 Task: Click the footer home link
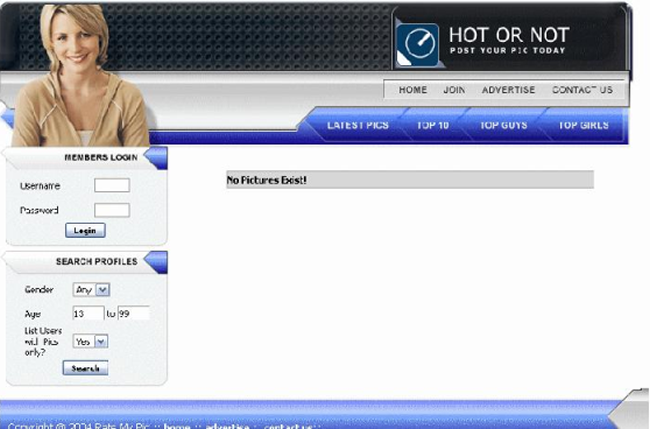(177, 426)
